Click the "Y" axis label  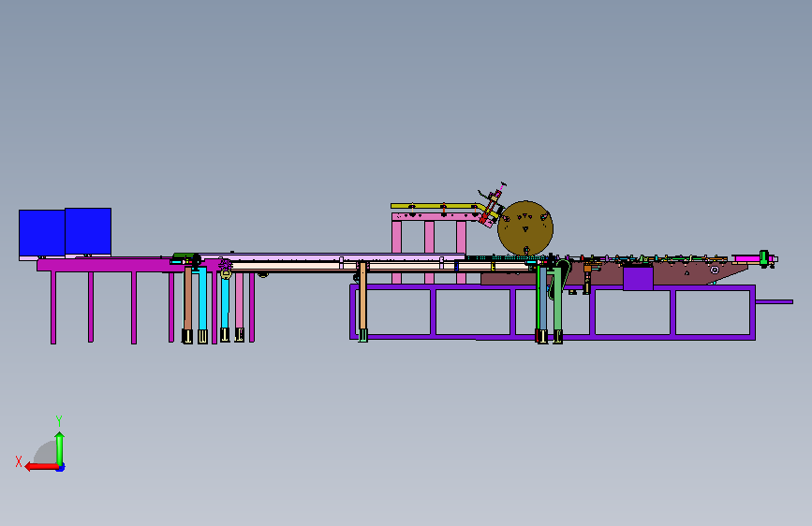(59, 420)
